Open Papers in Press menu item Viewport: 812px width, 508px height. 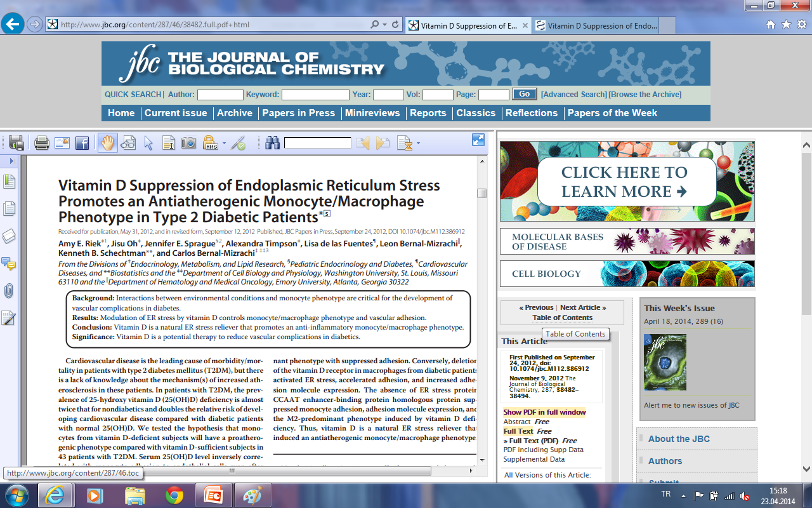pyautogui.click(x=299, y=113)
